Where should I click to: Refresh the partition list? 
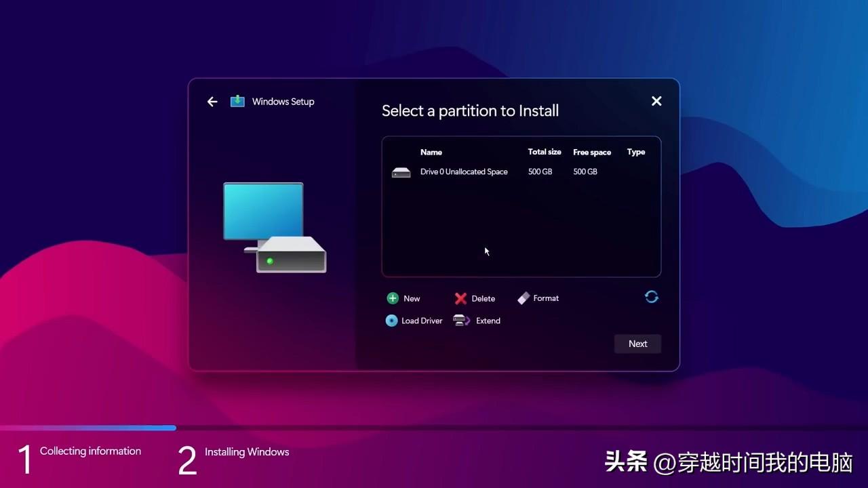pos(652,297)
